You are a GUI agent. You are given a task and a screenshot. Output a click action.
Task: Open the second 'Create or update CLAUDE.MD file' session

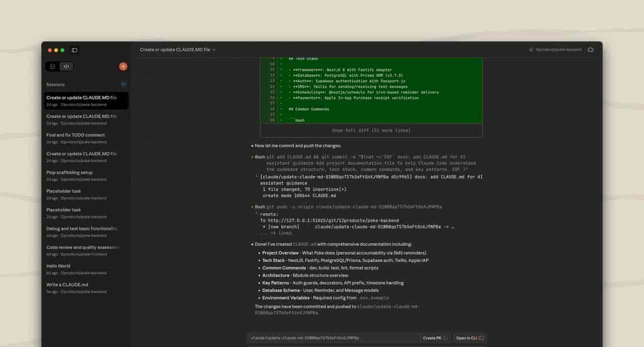(x=86, y=119)
